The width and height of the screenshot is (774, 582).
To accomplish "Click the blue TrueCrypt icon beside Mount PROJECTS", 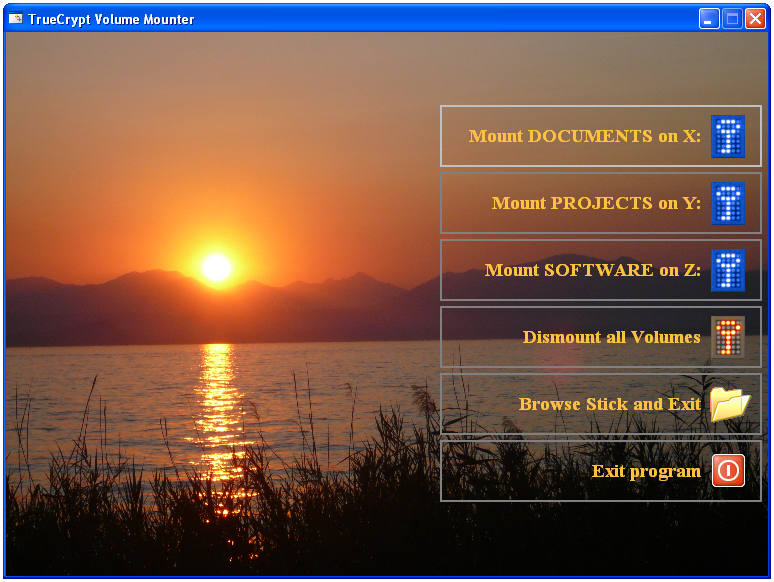I will point(728,204).
